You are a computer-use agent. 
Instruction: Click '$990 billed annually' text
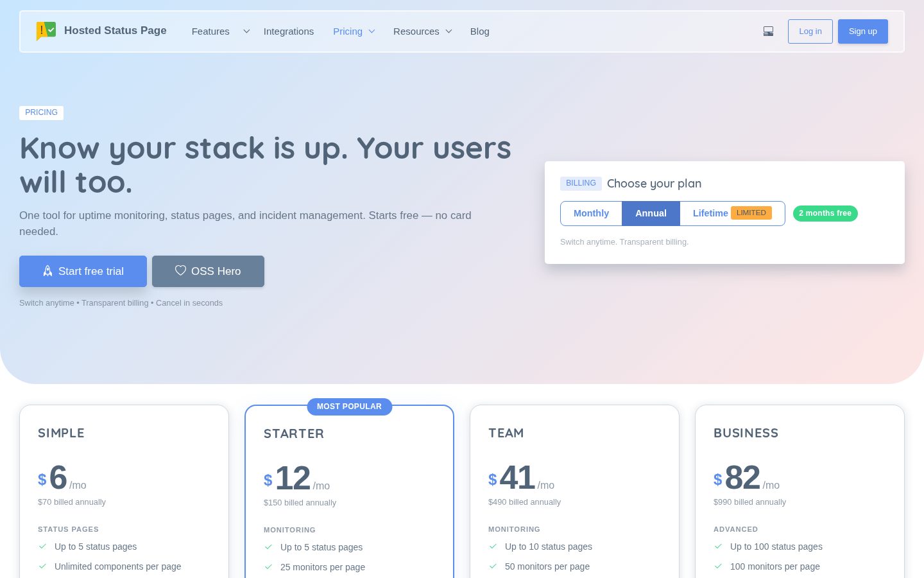point(749,502)
